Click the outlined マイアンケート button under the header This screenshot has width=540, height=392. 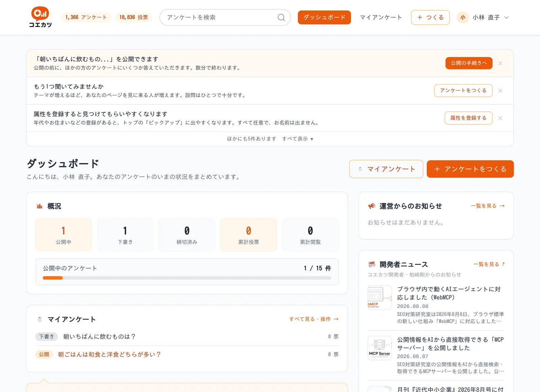pos(386,169)
